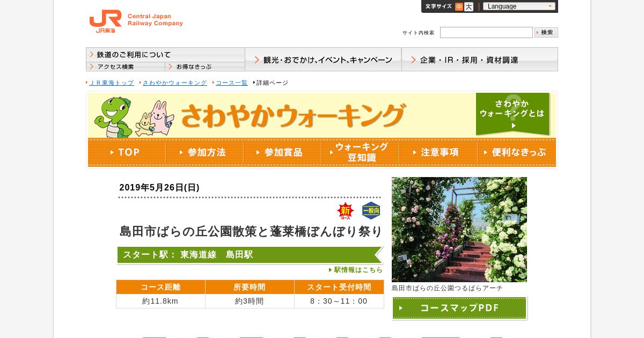Select the ウォーキング豆知識 tab
This screenshot has height=338, width=644.
pyautogui.click(x=360, y=152)
